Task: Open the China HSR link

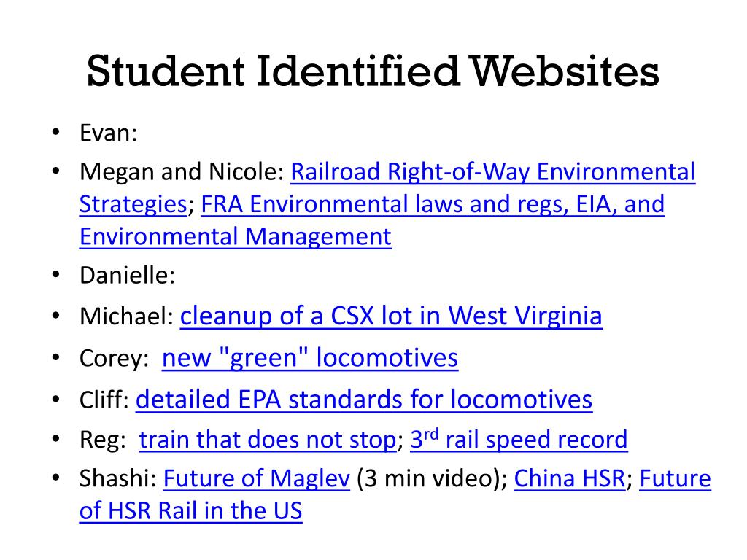Action: (569, 478)
